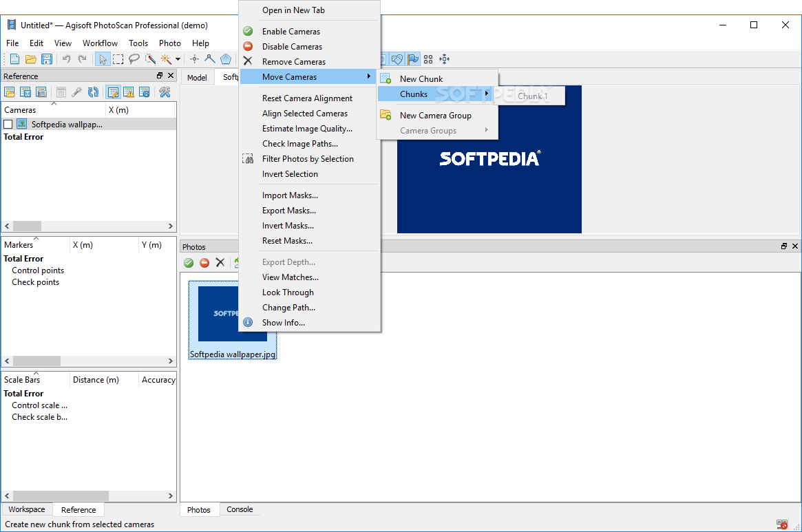Open the magic wand dropdown arrow
The height and width of the screenshot is (532, 802).
[178, 59]
